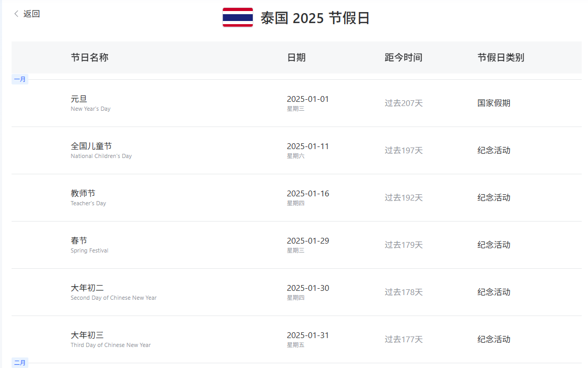Click the 国家假期 category label

(x=493, y=103)
